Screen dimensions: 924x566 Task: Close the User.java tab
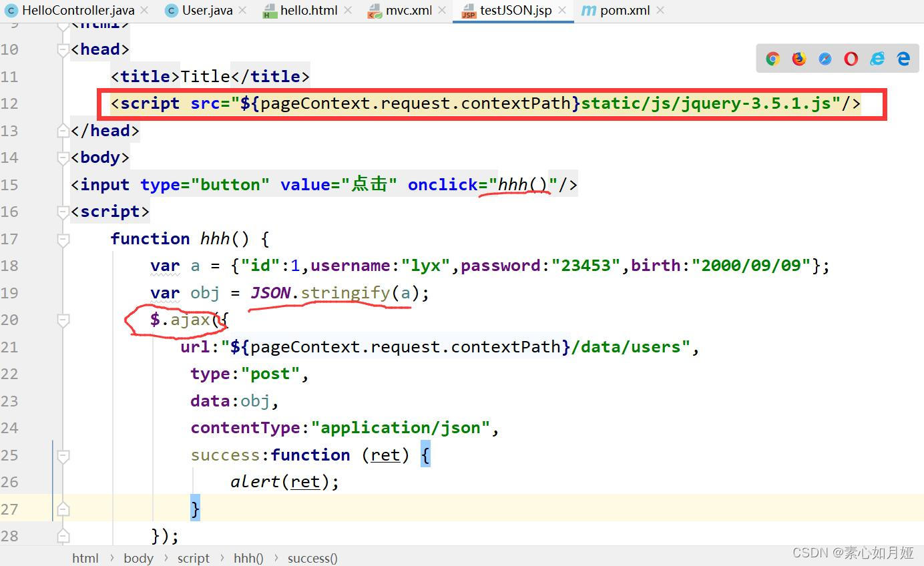(x=242, y=10)
